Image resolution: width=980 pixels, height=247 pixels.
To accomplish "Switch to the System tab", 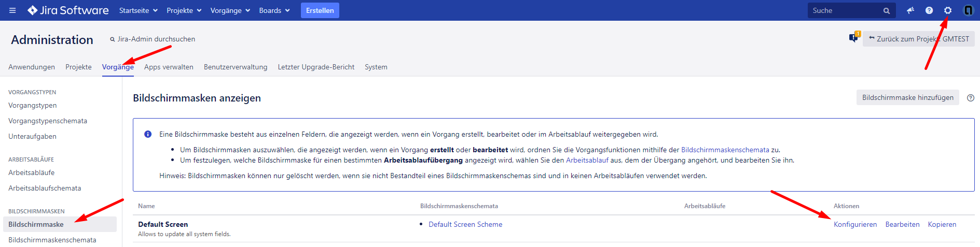I will (376, 67).
